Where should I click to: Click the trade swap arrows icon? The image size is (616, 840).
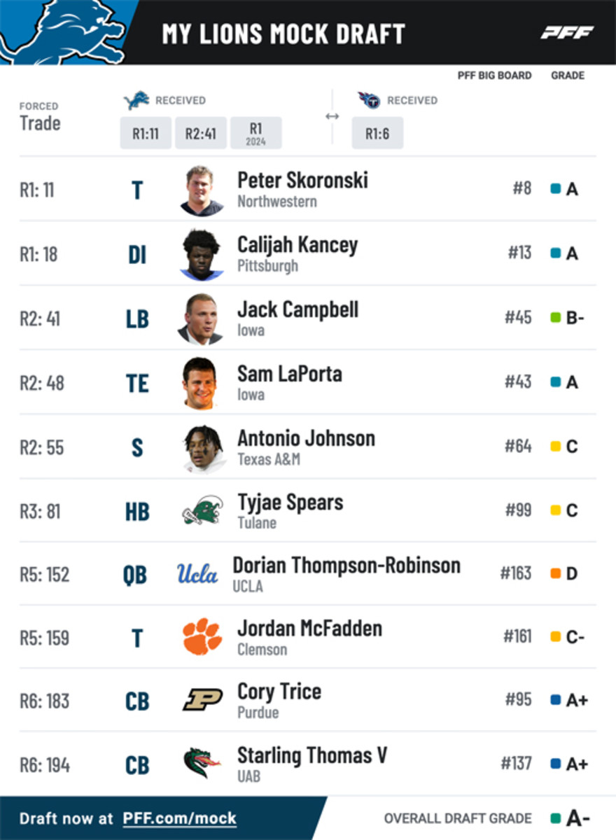pos(332,116)
